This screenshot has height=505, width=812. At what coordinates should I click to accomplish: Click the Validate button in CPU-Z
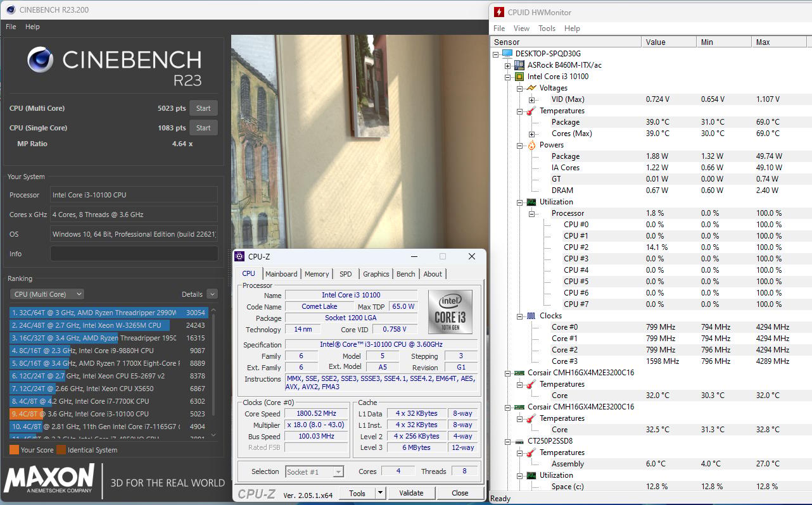[411, 493]
